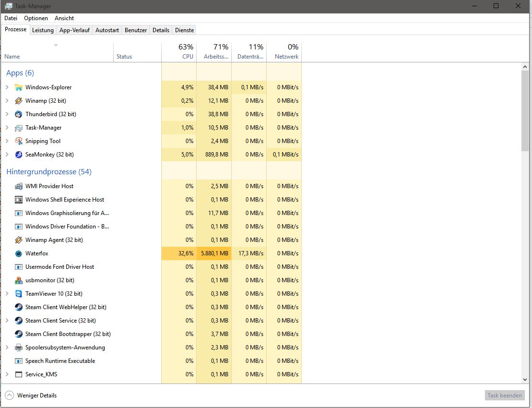Click the vertical scrollbar thumb
Viewport: 532px width, 408px height.
point(525,111)
